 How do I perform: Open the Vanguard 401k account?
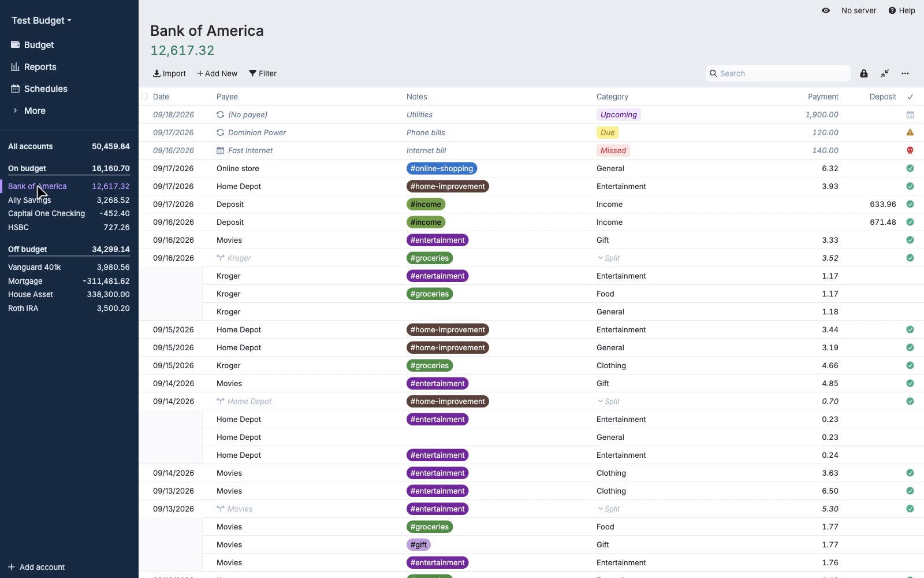[x=69, y=267]
